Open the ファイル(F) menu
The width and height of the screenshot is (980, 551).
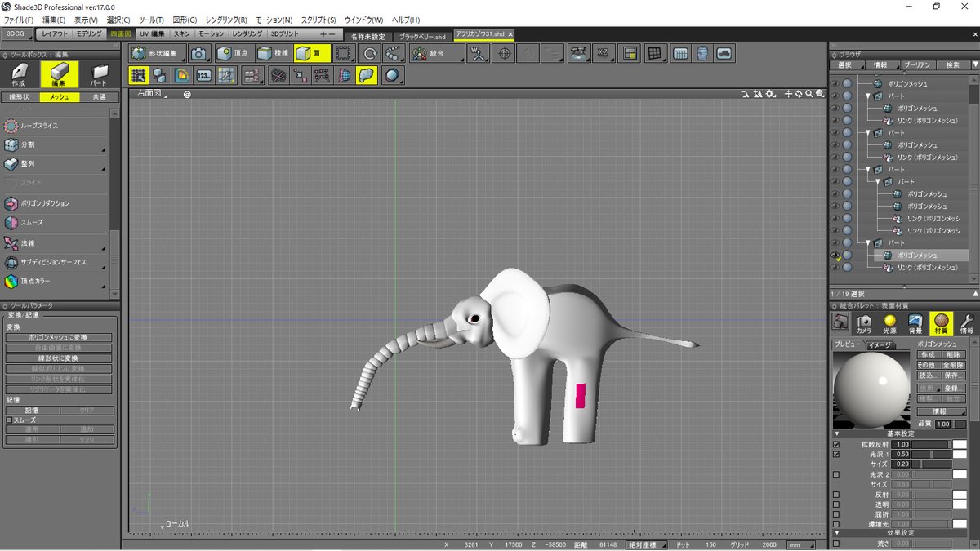click(x=20, y=19)
